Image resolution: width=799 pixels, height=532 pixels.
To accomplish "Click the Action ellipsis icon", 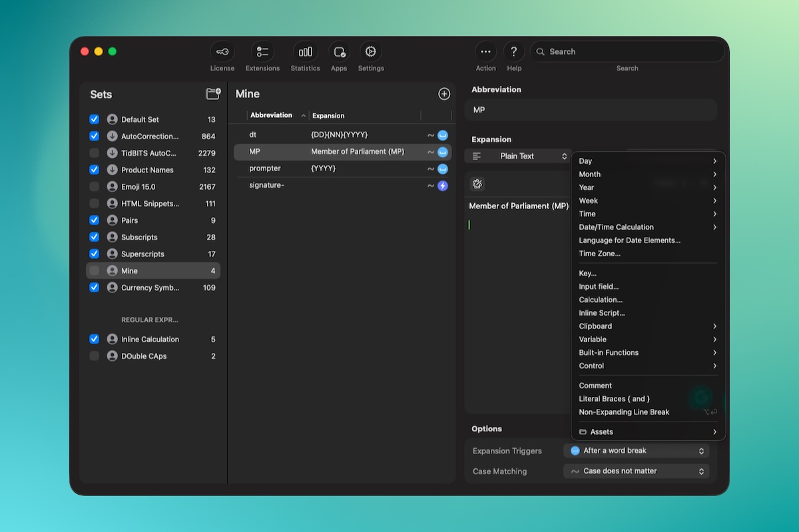I will pos(485,52).
